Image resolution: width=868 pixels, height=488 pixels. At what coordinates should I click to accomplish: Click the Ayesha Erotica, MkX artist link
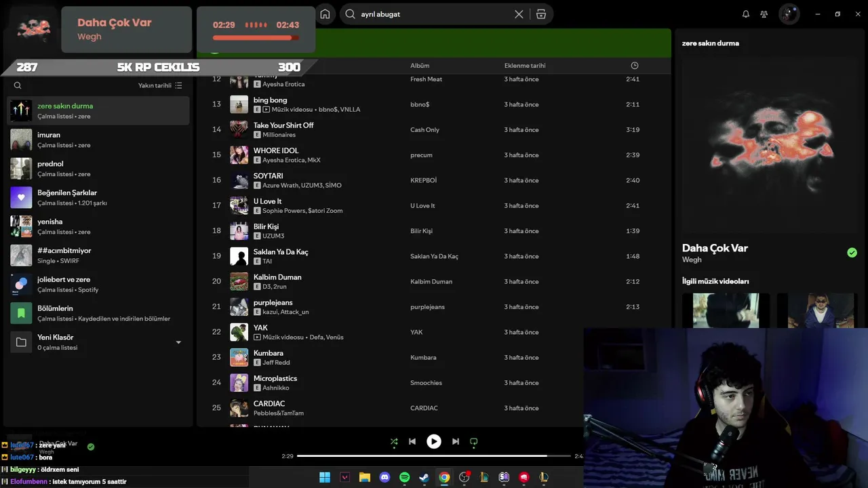[292, 160]
